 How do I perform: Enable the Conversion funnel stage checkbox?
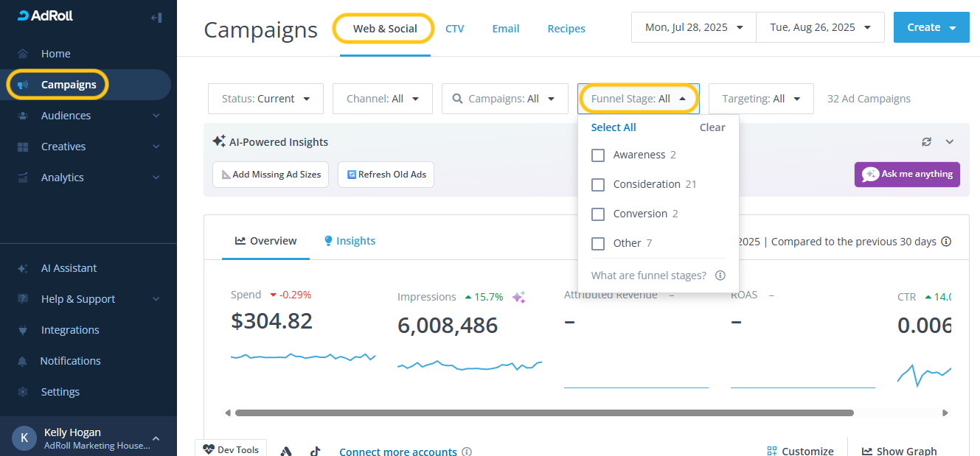(598, 214)
